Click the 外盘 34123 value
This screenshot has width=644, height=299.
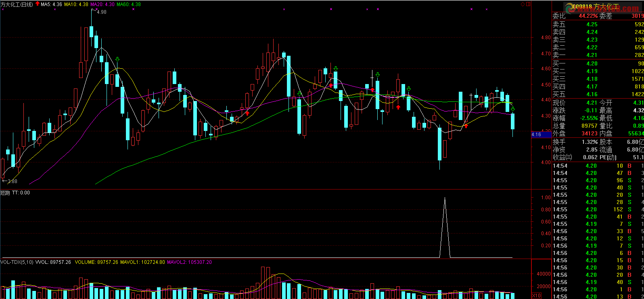590,133
